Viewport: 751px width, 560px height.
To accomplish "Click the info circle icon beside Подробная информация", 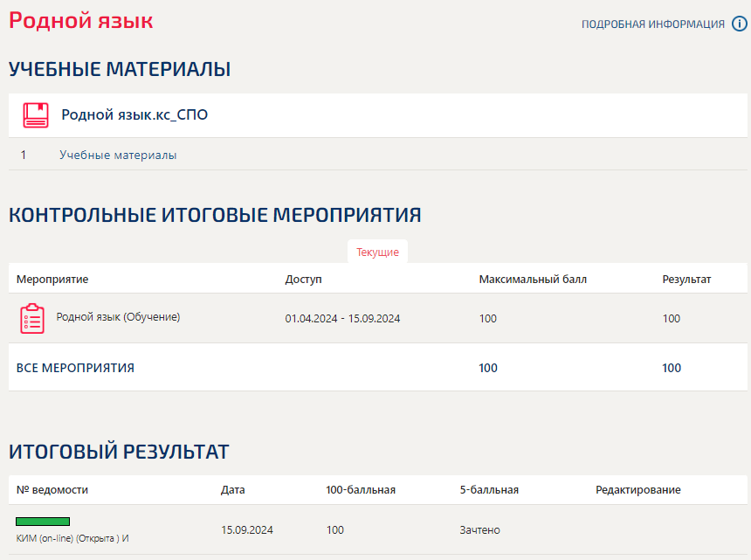I will [x=740, y=24].
